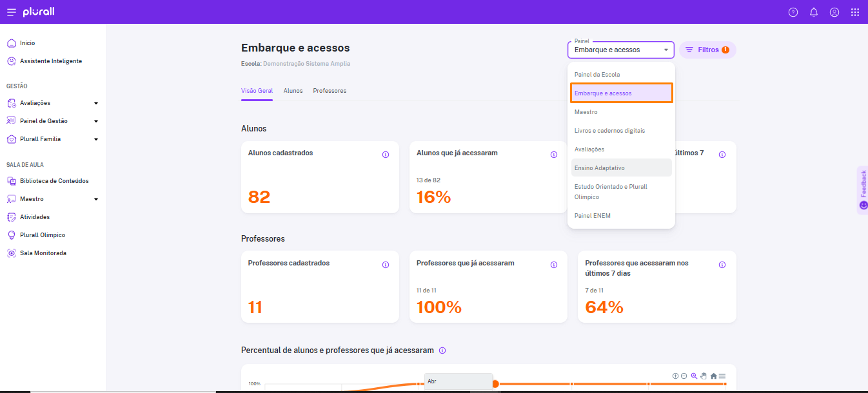Choose Painel da Escola option

621,75
